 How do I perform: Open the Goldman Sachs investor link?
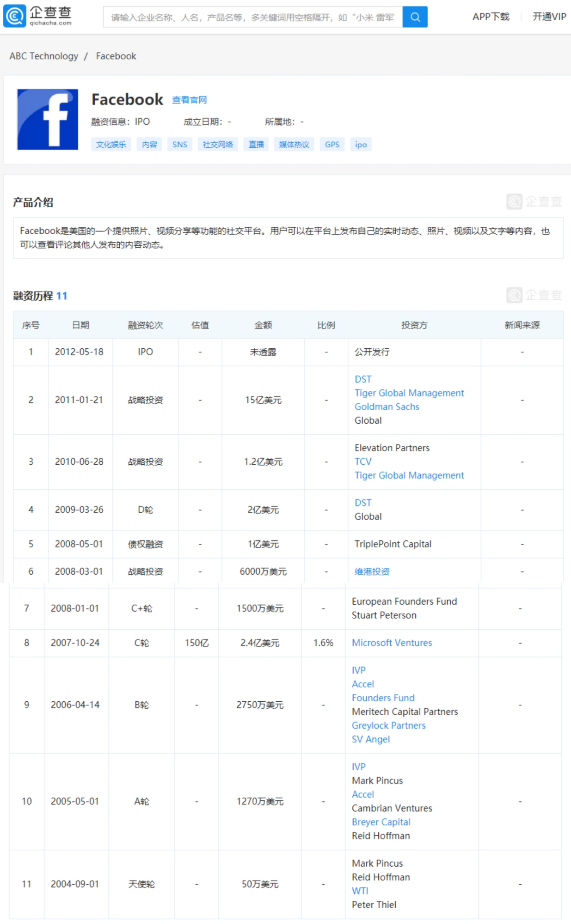pyautogui.click(x=387, y=407)
